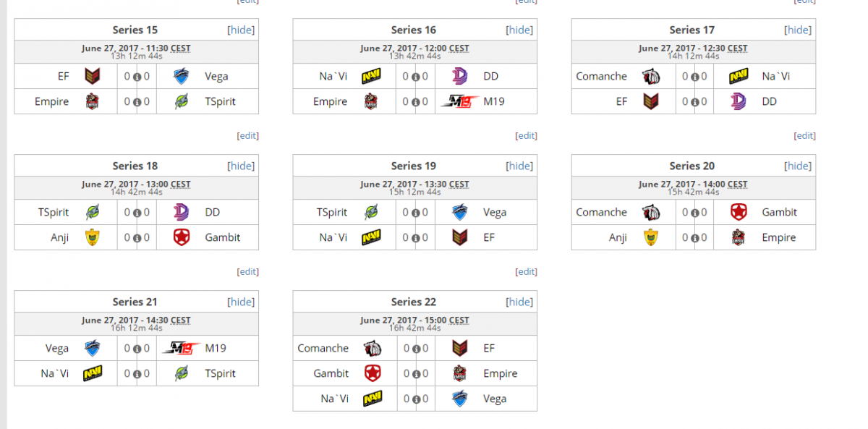The width and height of the screenshot is (868, 429).
Task: Click the Vega logo in Series 15
Action: 182,76
